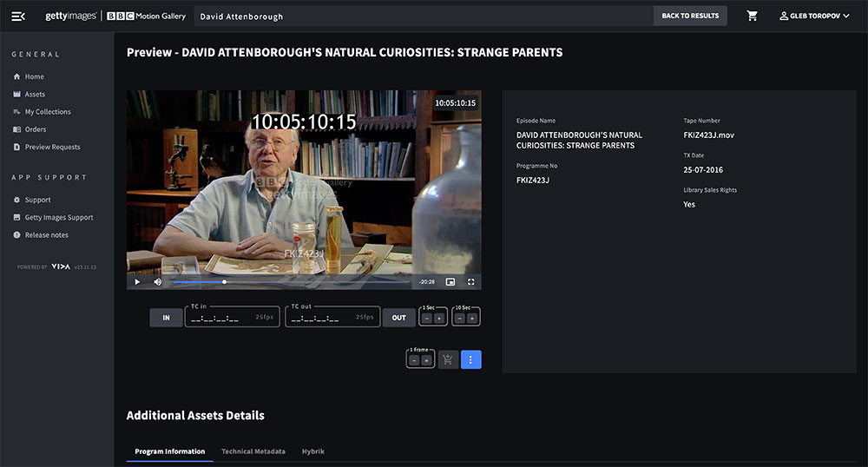
Task: Step back 10 seconds with minus
Action: (x=460, y=319)
